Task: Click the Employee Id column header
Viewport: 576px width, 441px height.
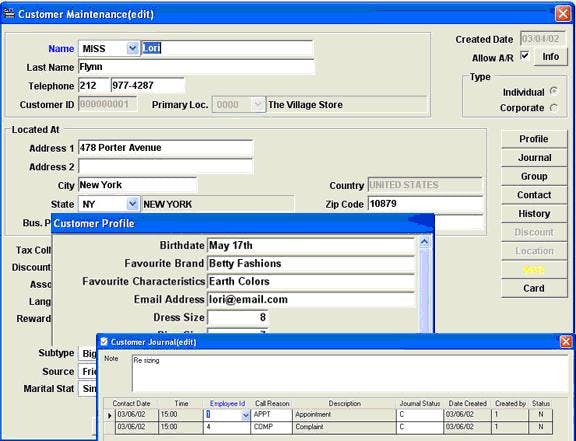Action: click(x=227, y=404)
